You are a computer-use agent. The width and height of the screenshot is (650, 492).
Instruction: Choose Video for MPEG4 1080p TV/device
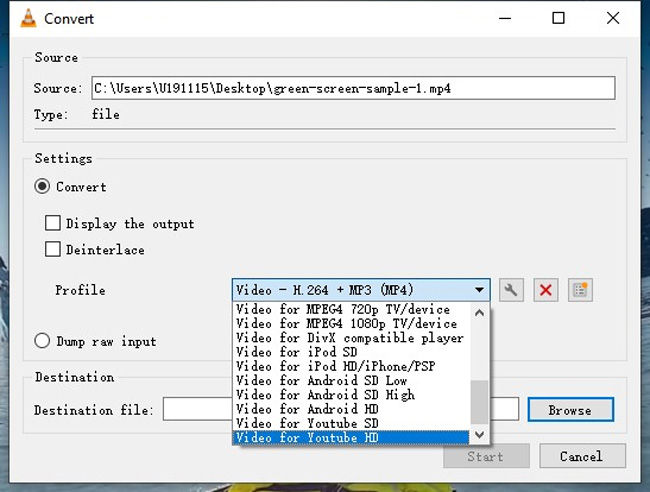[x=351, y=323]
